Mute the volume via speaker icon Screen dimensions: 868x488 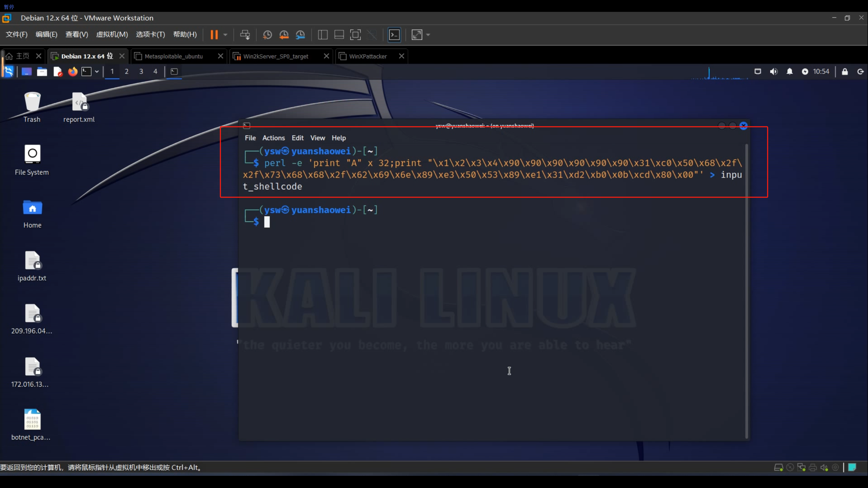(x=774, y=72)
